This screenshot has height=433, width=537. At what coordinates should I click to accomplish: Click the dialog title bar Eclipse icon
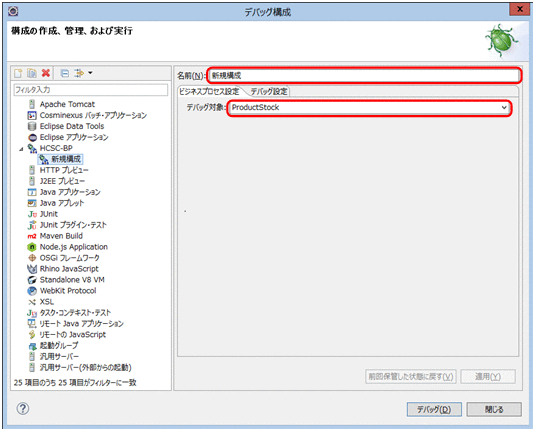point(13,11)
